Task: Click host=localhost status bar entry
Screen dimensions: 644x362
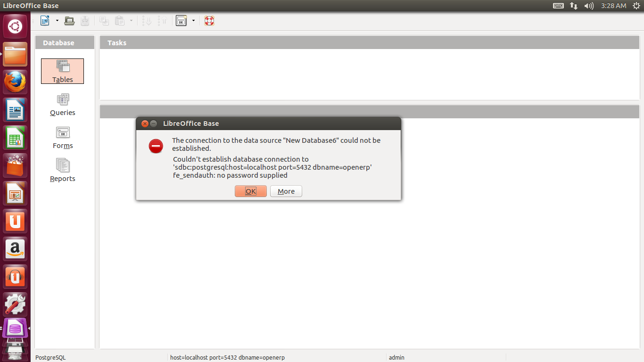Action: point(227,357)
